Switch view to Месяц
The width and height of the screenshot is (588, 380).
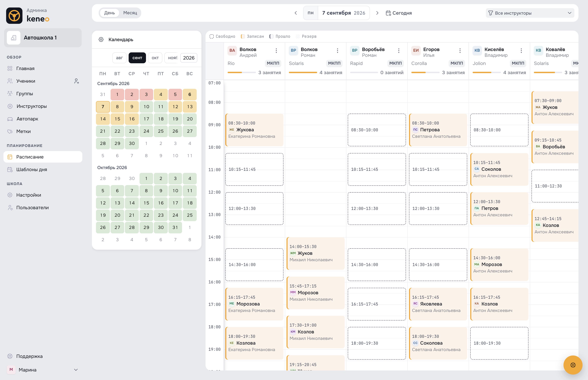[130, 13]
